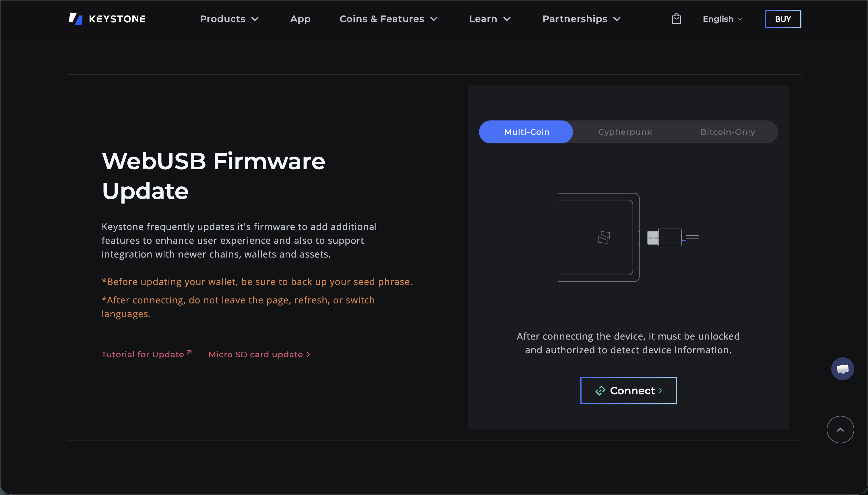Open the chat support bubble
The image size is (868, 495).
pos(842,369)
